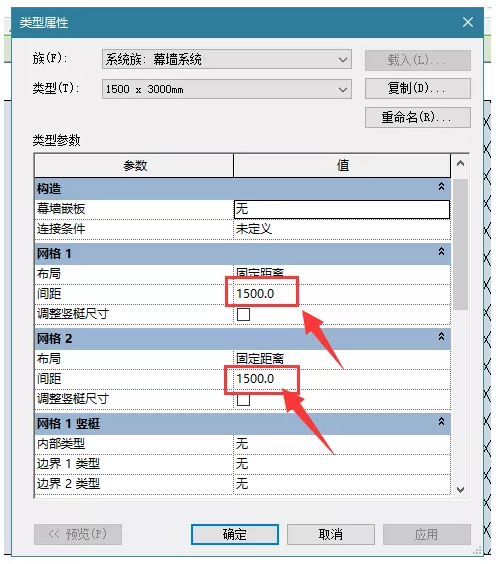Select the 幕墙嵌板 value field showing 无
The height and width of the screenshot is (564, 499).
342,209
